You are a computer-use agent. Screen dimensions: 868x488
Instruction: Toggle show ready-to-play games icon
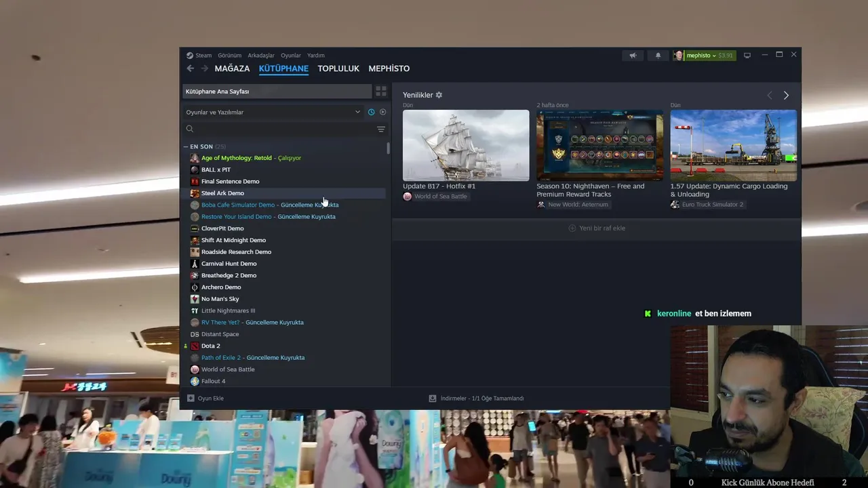click(382, 112)
